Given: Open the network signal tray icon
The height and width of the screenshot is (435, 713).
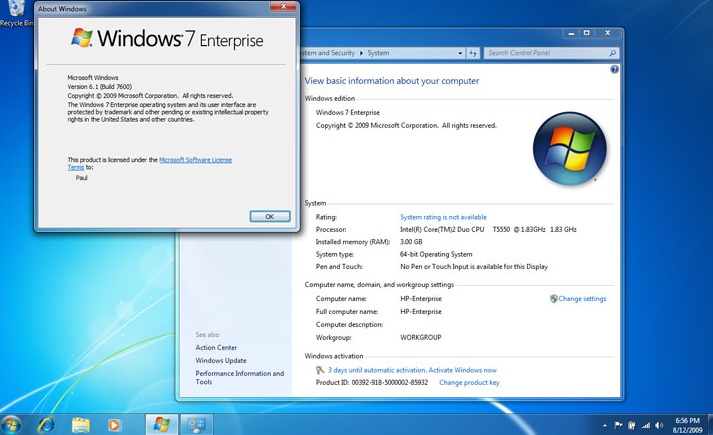Looking at the screenshot, I should [646, 425].
